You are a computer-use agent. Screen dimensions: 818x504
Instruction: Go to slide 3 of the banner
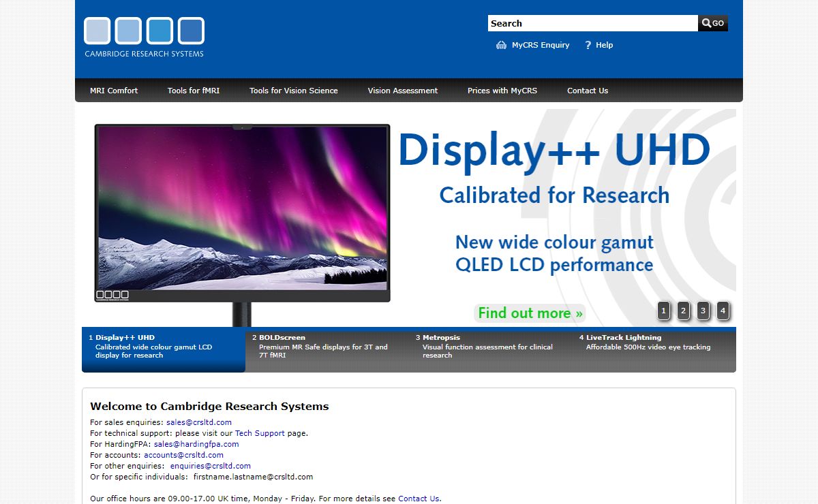[703, 311]
